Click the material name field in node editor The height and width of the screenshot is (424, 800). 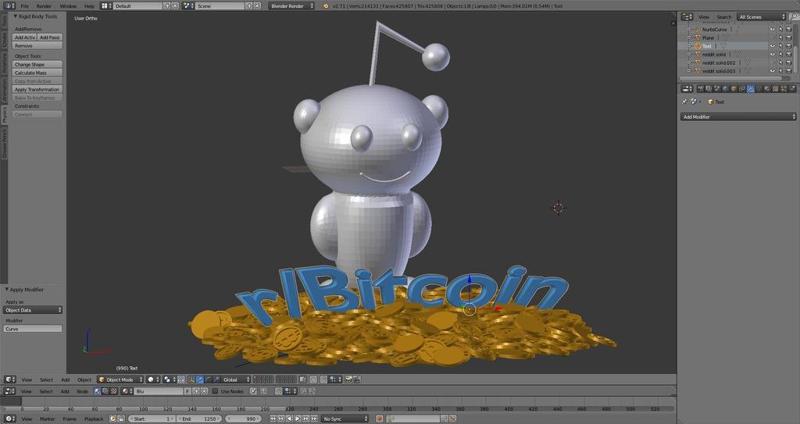point(158,391)
